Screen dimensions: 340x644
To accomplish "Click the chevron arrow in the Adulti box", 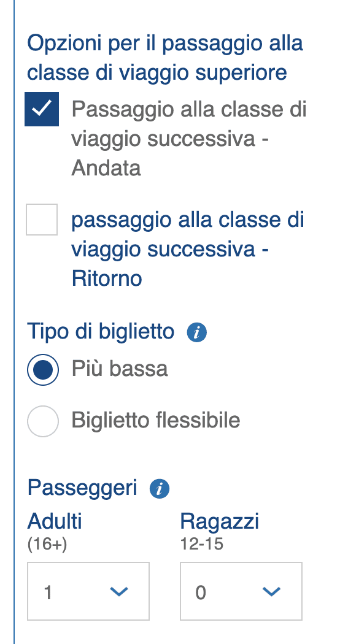I will pyautogui.click(x=119, y=591).
